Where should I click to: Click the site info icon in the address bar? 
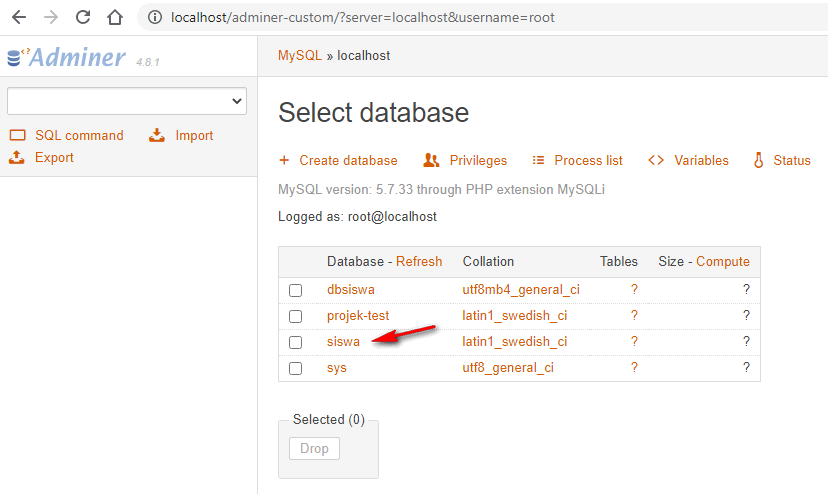pos(153,18)
